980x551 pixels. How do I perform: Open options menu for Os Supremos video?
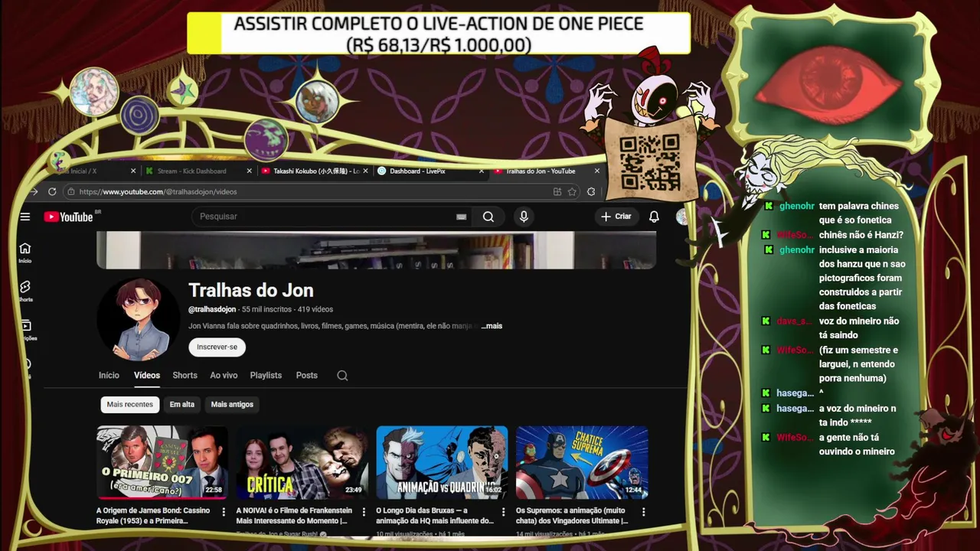(643, 512)
